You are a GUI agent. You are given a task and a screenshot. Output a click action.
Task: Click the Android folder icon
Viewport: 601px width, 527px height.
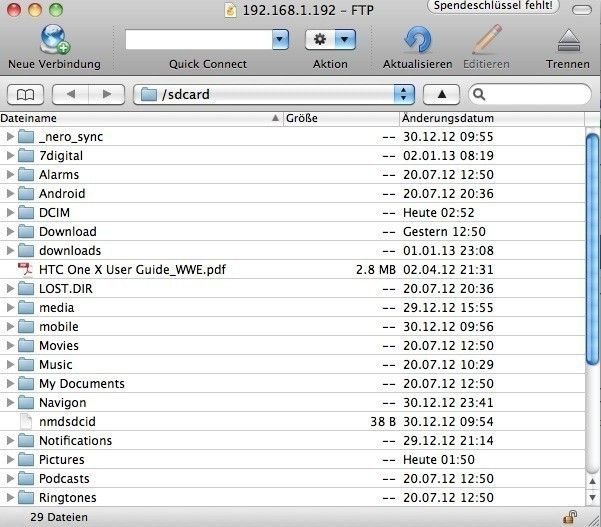tap(26, 194)
